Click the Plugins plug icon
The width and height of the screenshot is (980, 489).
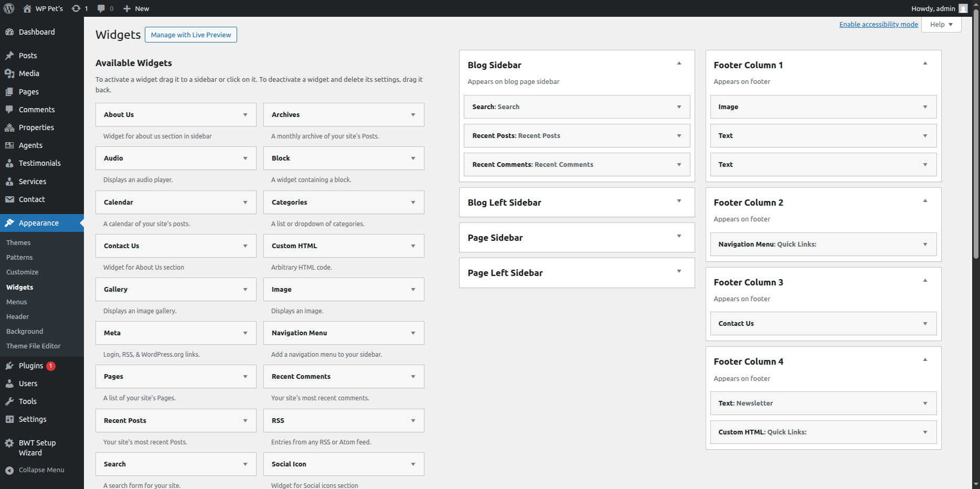tap(9, 366)
